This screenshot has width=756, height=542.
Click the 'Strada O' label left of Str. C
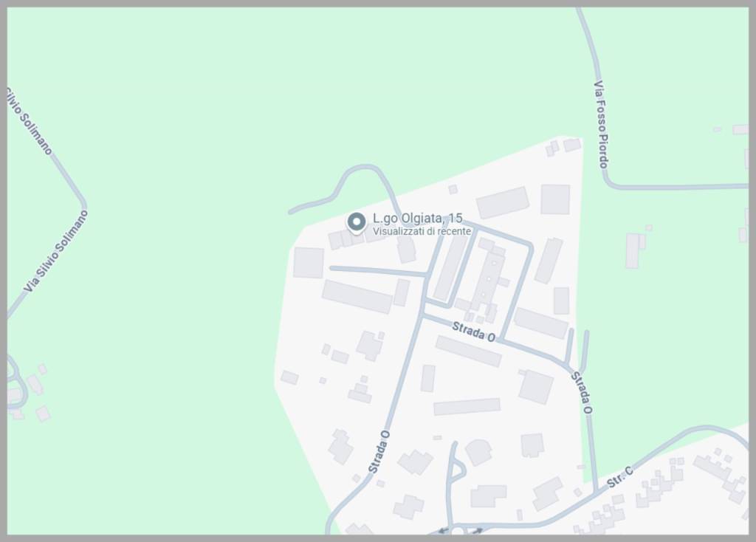click(379, 452)
